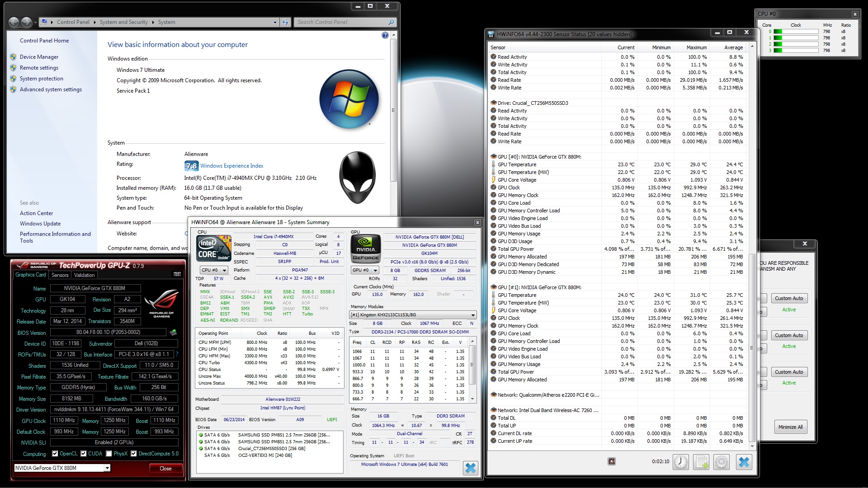
Task: Open the CPU #0 selector dropdown
Action: [214, 270]
